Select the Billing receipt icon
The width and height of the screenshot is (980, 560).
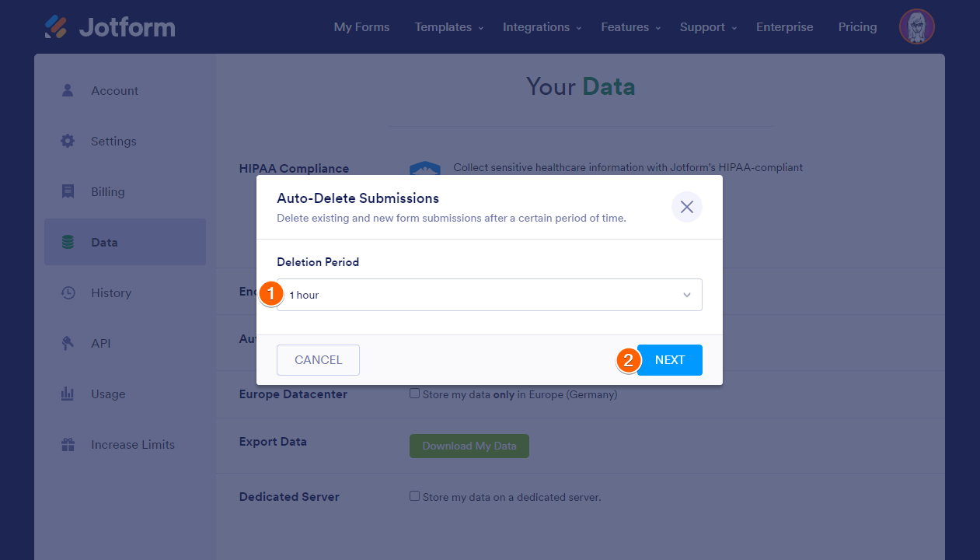68,191
